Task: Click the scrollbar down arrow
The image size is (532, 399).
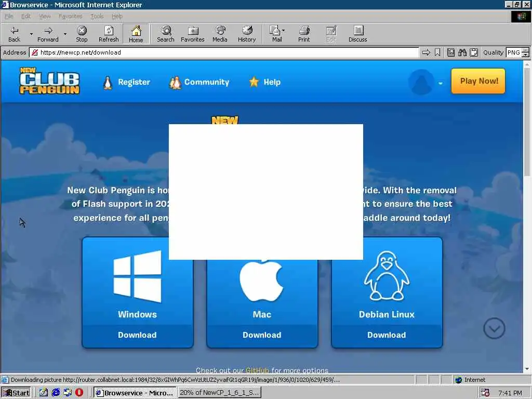Action: pyautogui.click(x=527, y=369)
